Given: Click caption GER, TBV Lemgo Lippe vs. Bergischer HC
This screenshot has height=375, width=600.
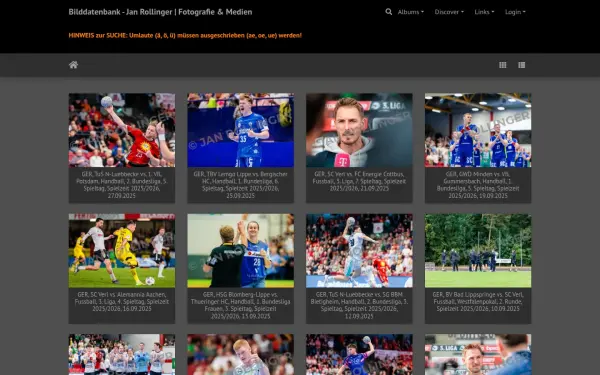Looking at the screenshot, I should (240, 185).
